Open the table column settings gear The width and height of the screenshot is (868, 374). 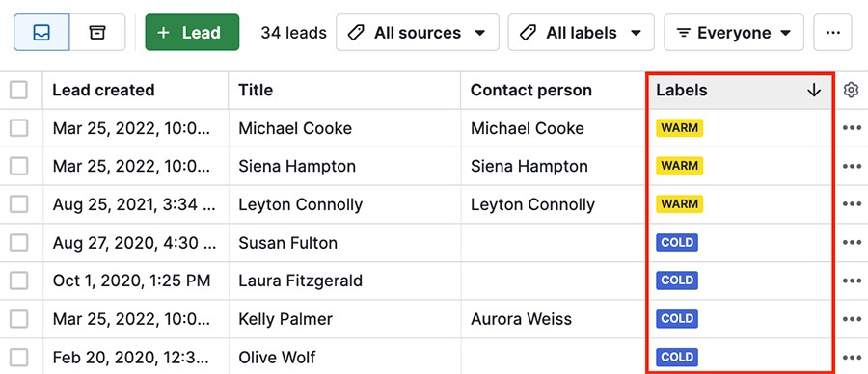click(x=851, y=90)
